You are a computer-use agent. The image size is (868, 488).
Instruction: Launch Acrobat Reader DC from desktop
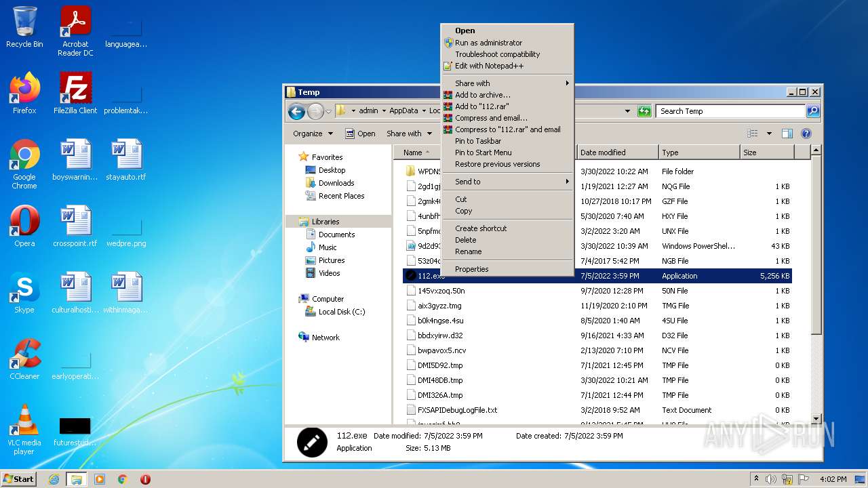(75, 31)
